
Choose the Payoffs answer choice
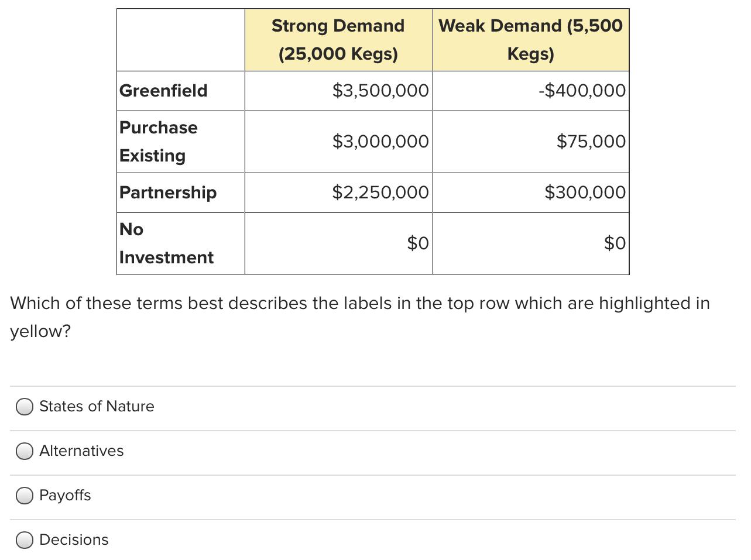pyautogui.click(x=25, y=496)
